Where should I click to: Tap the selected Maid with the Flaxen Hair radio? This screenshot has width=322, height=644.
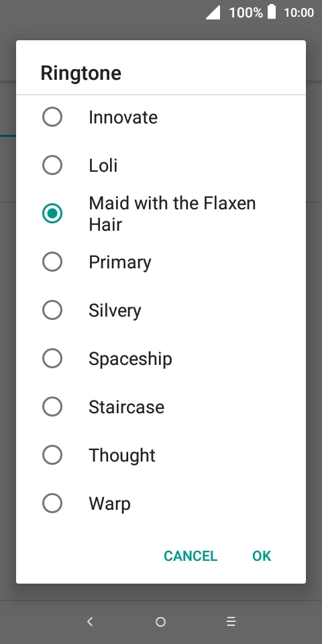coord(52,213)
